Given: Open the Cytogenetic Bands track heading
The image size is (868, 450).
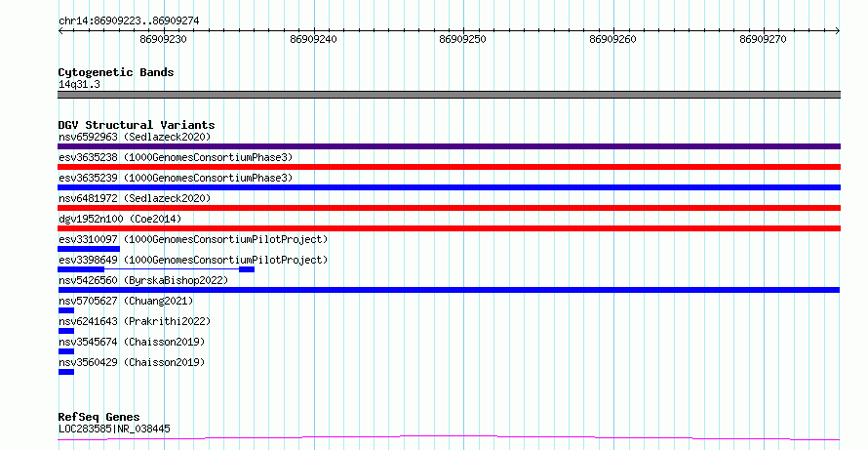Looking at the screenshot, I should pos(116,72).
